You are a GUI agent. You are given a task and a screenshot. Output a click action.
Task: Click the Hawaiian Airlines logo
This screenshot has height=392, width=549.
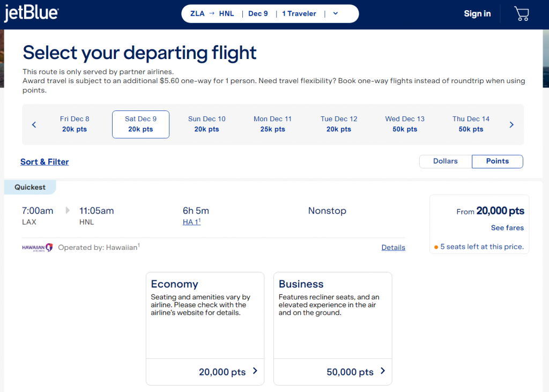tap(37, 247)
